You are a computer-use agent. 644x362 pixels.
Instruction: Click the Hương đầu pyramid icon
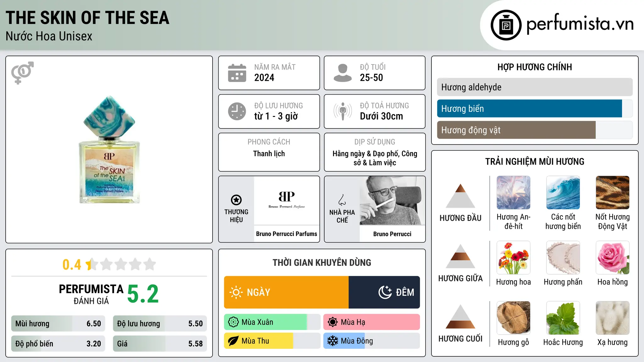[x=460, y=196]
